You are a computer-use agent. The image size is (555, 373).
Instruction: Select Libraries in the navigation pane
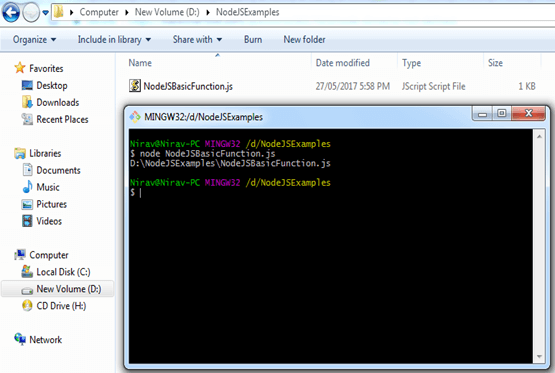pos(45,153)
